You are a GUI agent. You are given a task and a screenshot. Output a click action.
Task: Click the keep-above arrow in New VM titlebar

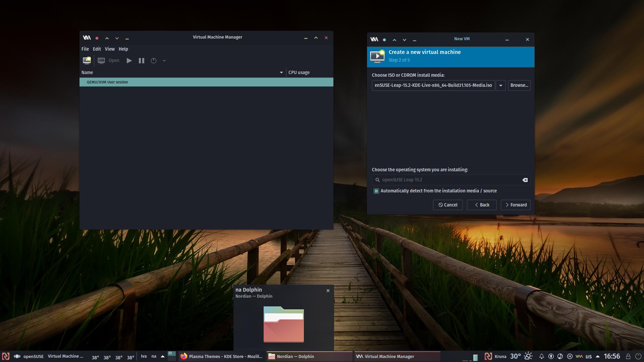(394, 40)
